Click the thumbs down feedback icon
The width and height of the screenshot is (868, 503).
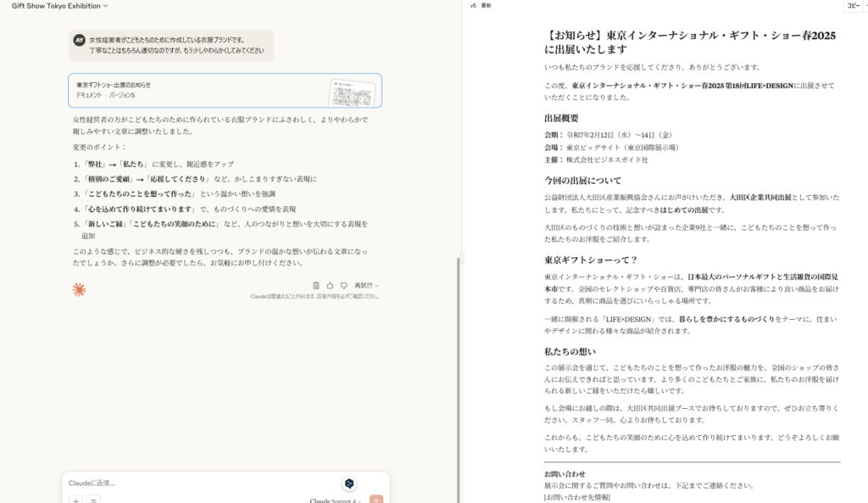pyautogui.click(x=343, y=286)
